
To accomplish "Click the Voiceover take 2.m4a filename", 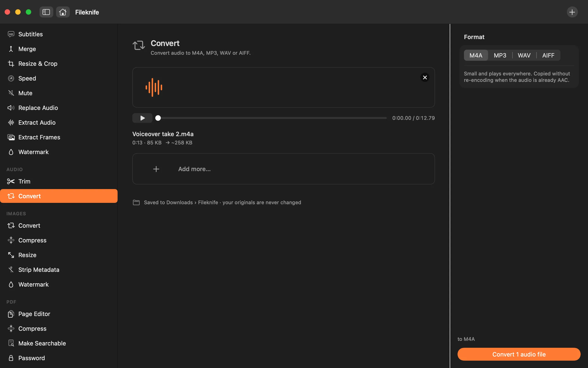I will coord(163,134).
